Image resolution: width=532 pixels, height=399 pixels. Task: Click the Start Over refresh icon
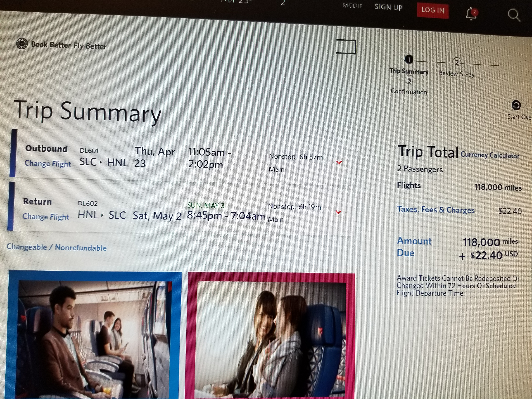(516, 105)
